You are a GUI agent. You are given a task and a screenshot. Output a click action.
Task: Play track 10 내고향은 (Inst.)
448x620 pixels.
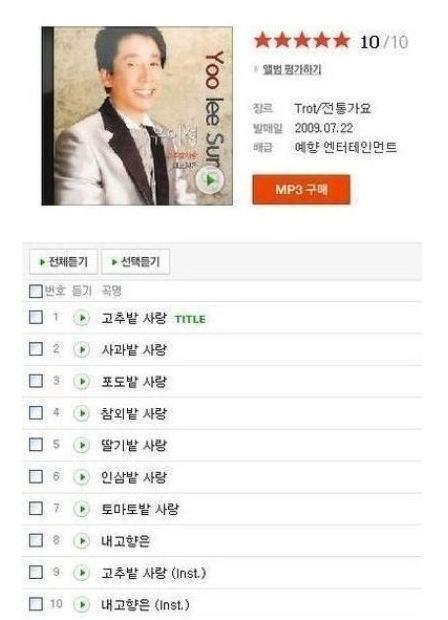(81, 604)
